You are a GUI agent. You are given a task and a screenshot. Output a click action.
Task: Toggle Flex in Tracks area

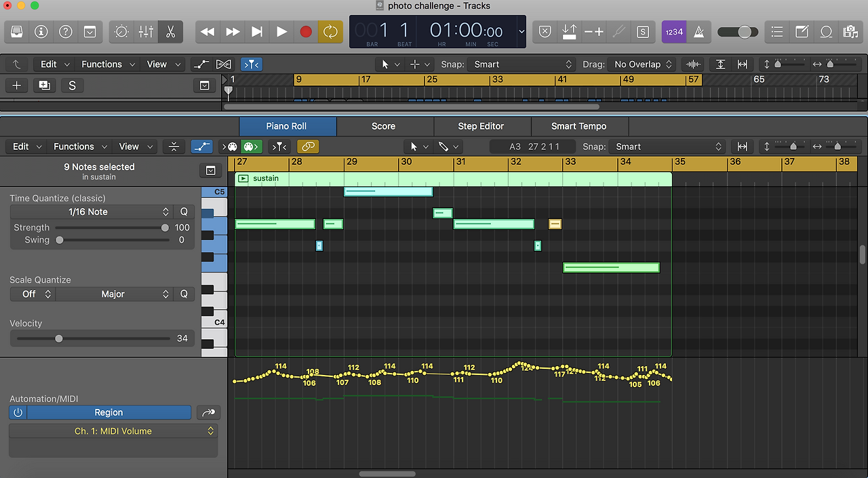click(x=223, y=64)
